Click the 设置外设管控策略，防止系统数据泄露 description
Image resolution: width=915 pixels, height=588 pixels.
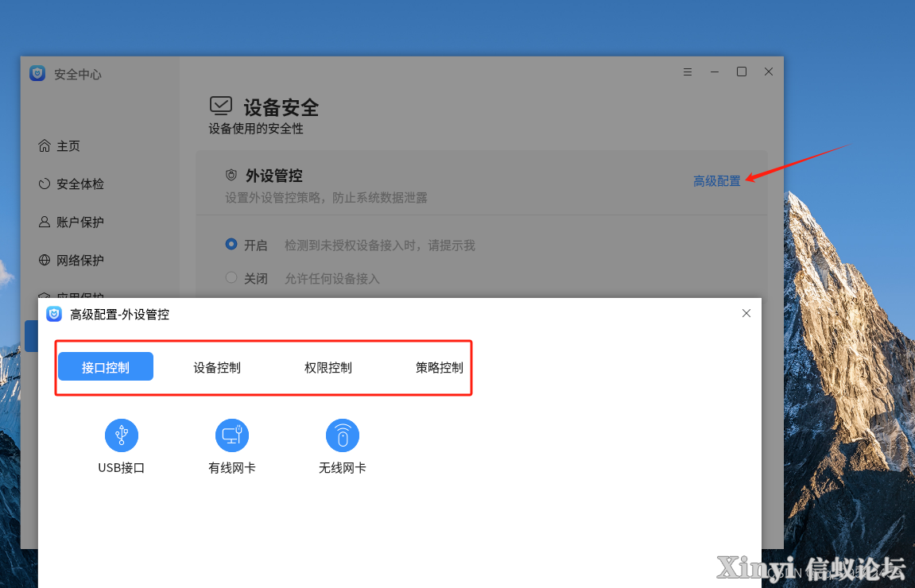tap(326, 198)
